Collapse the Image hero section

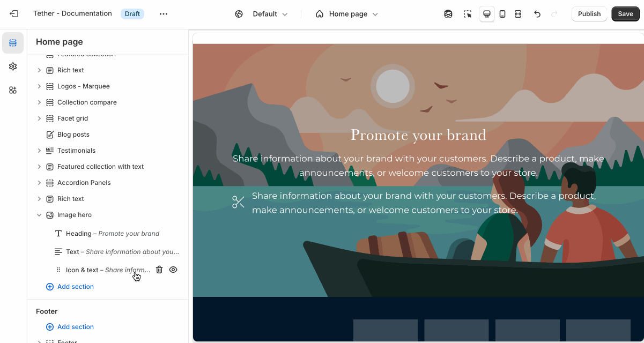click(39, 215)
